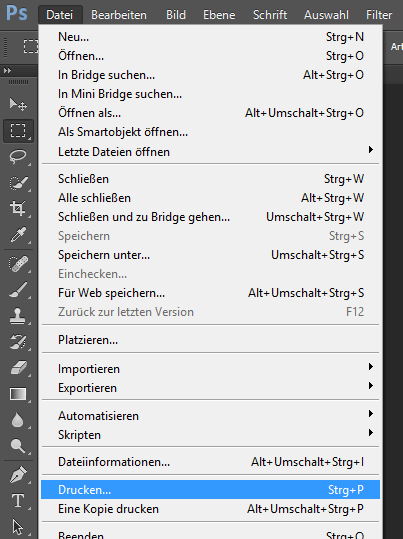Select the Clone Stamp tool
This screenshot has height=539, width=403.
click(x=18, y=316)
